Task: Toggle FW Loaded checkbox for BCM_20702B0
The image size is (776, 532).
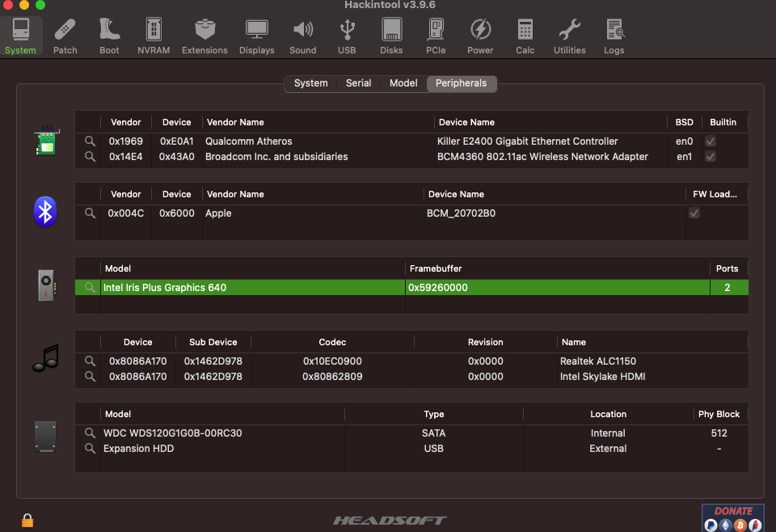Action: 694,213
